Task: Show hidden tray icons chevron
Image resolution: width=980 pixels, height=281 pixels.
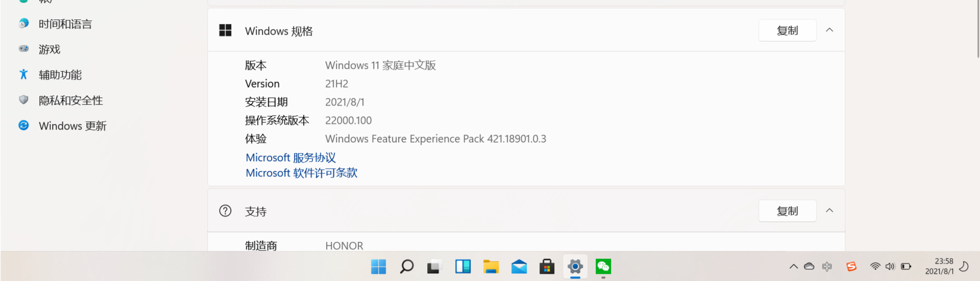Action: pos(793,267)
